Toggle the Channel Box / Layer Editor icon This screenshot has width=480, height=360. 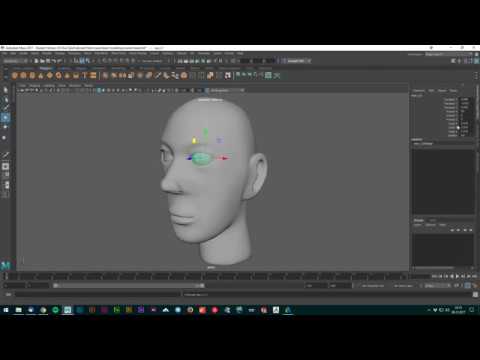pos(476,61)
